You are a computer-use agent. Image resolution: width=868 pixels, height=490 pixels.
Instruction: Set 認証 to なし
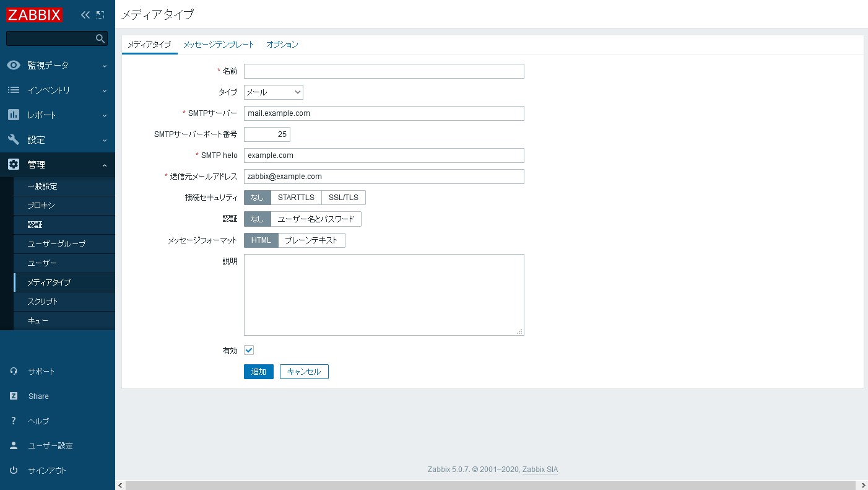click(258, 219)
